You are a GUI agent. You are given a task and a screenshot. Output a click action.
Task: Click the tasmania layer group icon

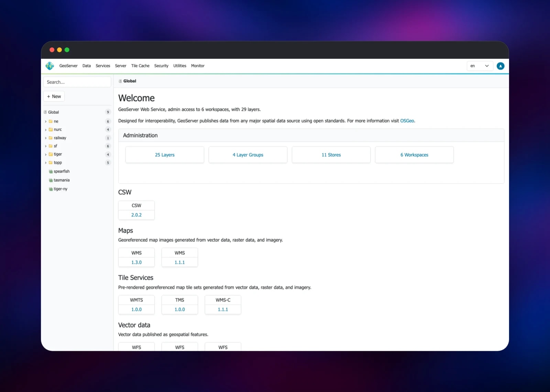[51, 180]
